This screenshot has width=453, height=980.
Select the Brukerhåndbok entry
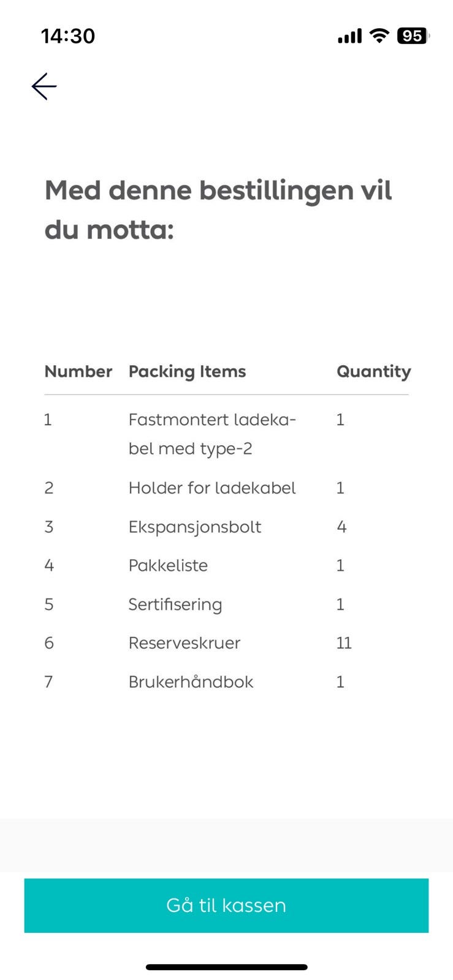191,682
